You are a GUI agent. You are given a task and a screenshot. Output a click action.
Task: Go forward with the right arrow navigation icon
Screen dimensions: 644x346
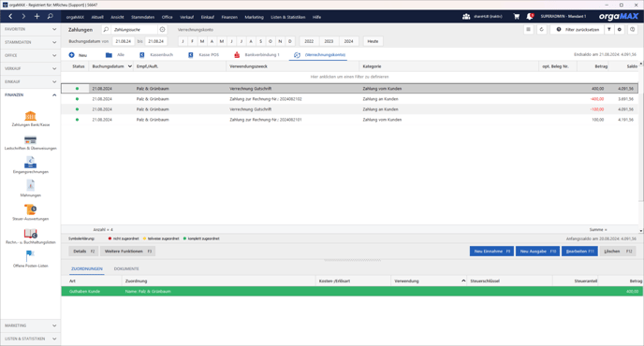click(23, 17)
